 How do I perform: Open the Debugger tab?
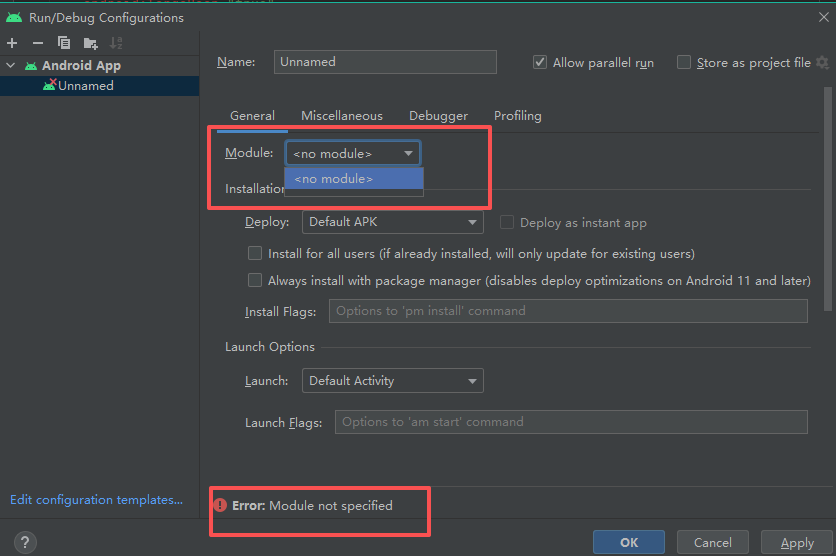click(x=438, y=116)
